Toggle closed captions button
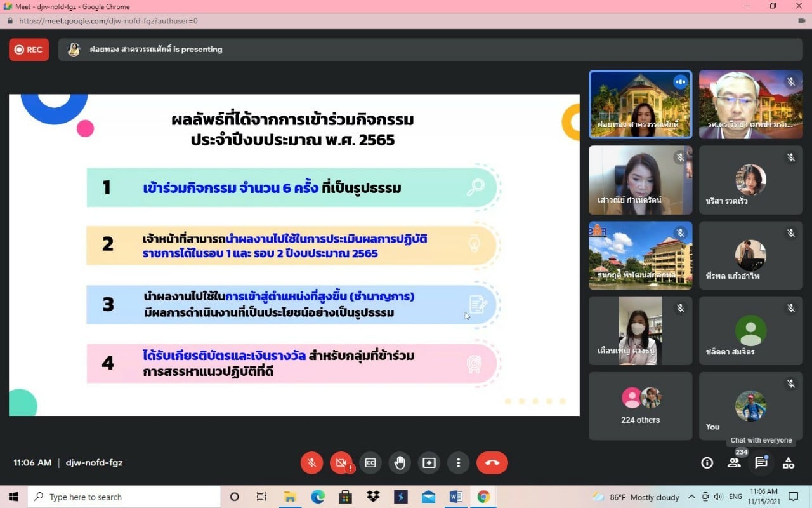Image resolution: width=812 pixels, height=508 pixels. 370,463
